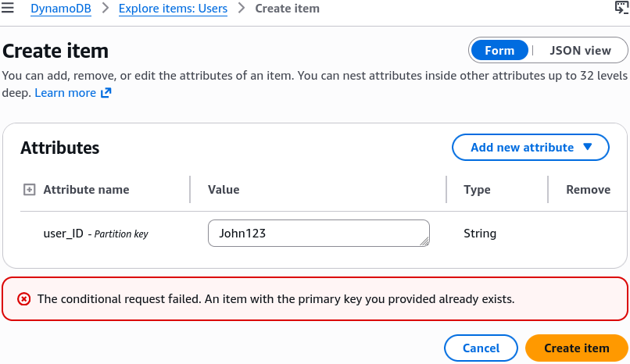The width and height of the screenshot is (630, 364).
Task: Open the Learn more link
Action: click(x=65, y=93)
